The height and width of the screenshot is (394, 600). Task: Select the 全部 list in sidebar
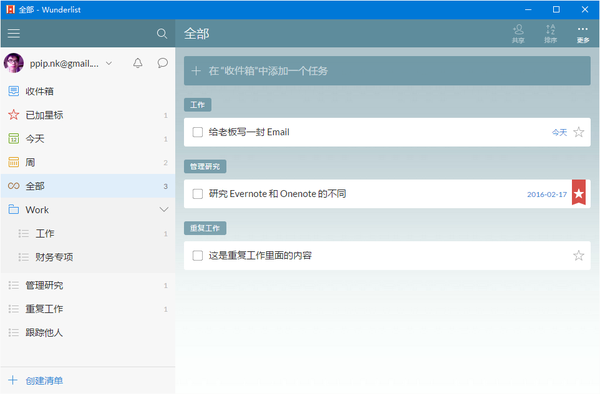pyautogui.click(x=88, y=186)
